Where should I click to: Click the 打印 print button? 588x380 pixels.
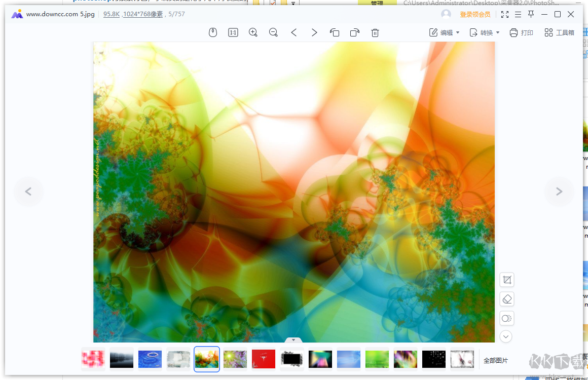pos(521,32)
